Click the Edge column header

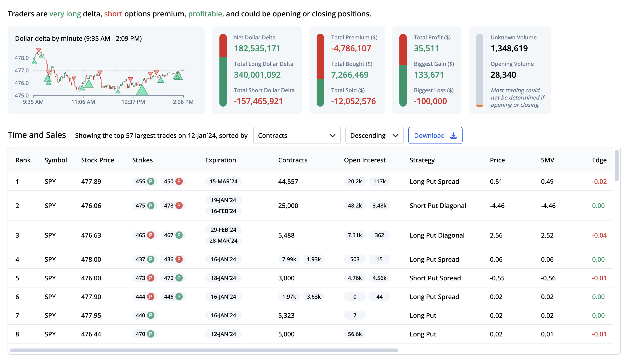[599, 160]
